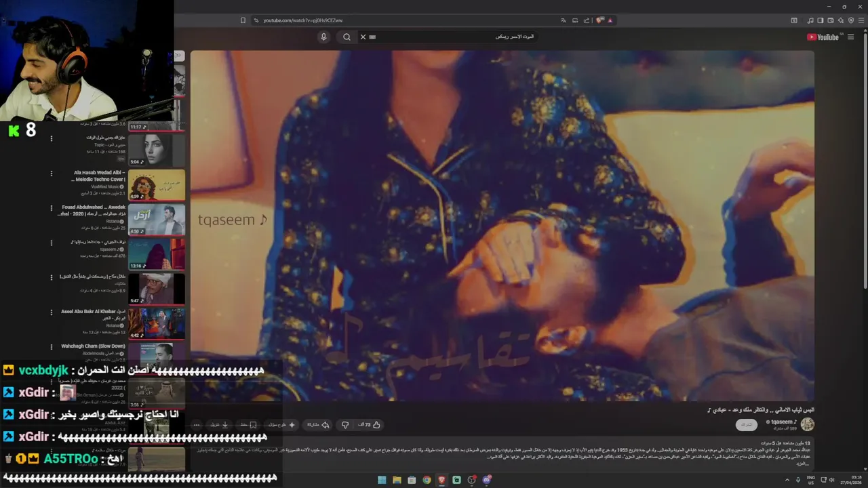Click the Brave Rewards triangle icon

(x=610, y=20)
